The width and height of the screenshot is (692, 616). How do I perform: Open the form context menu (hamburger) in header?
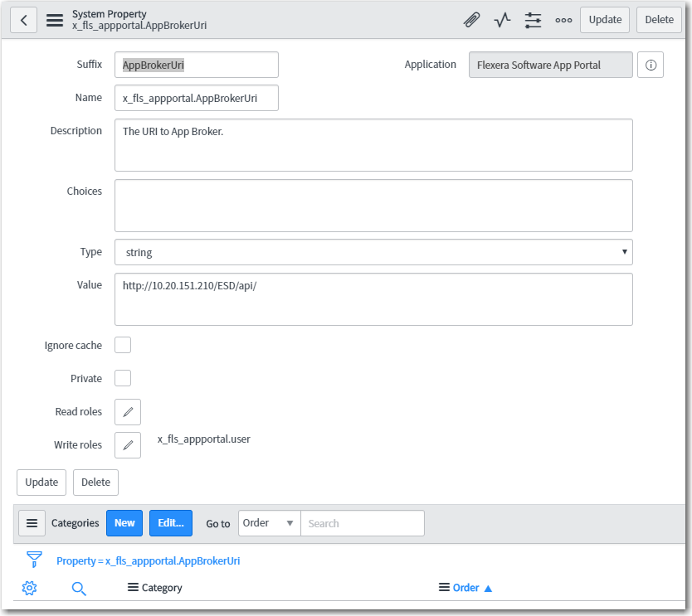pos(55,20)
